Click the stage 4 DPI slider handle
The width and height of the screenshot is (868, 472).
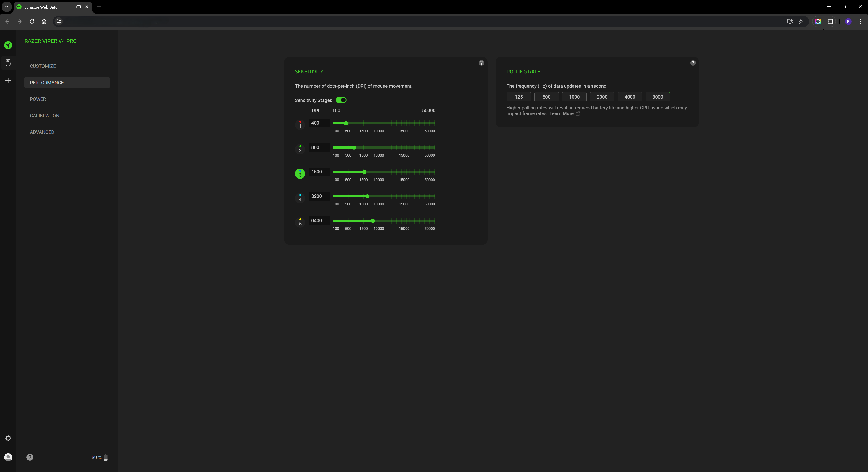(367, 196)
